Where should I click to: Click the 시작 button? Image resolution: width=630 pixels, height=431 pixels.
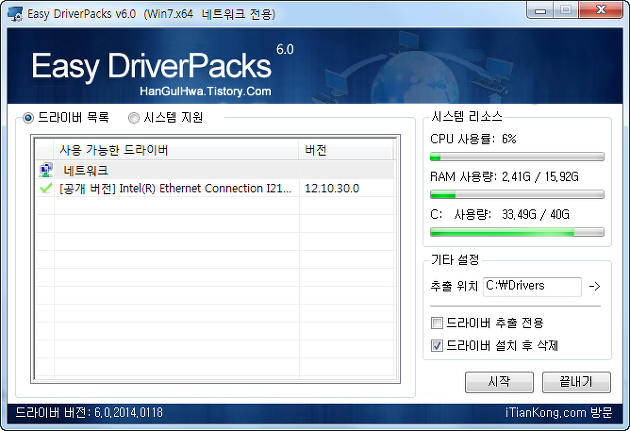coord(499,382)
